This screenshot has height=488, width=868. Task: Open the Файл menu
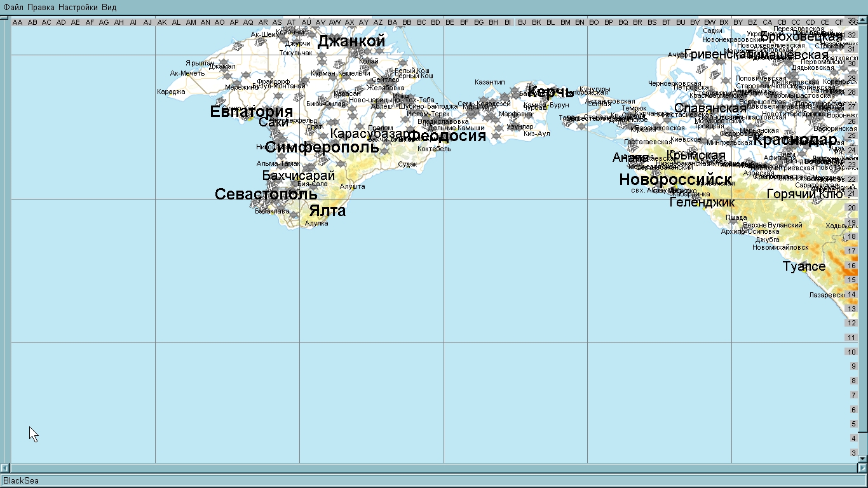click(x=13, y=7)
